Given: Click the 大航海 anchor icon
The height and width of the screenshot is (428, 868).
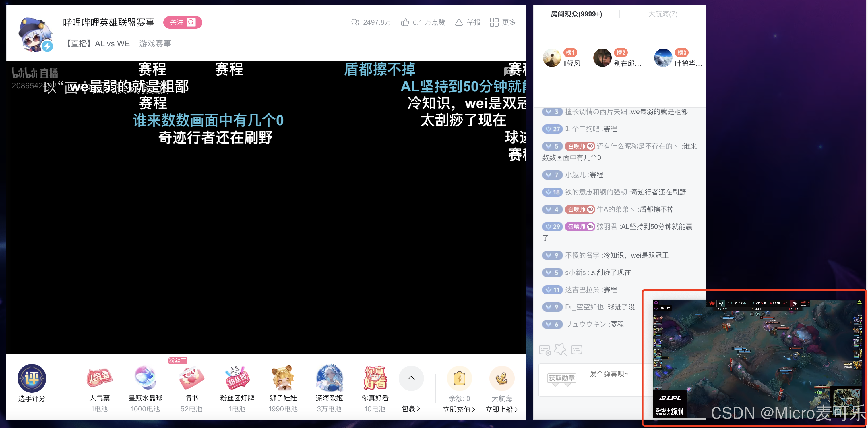Looking at the screenshot, I should [501, 378].
